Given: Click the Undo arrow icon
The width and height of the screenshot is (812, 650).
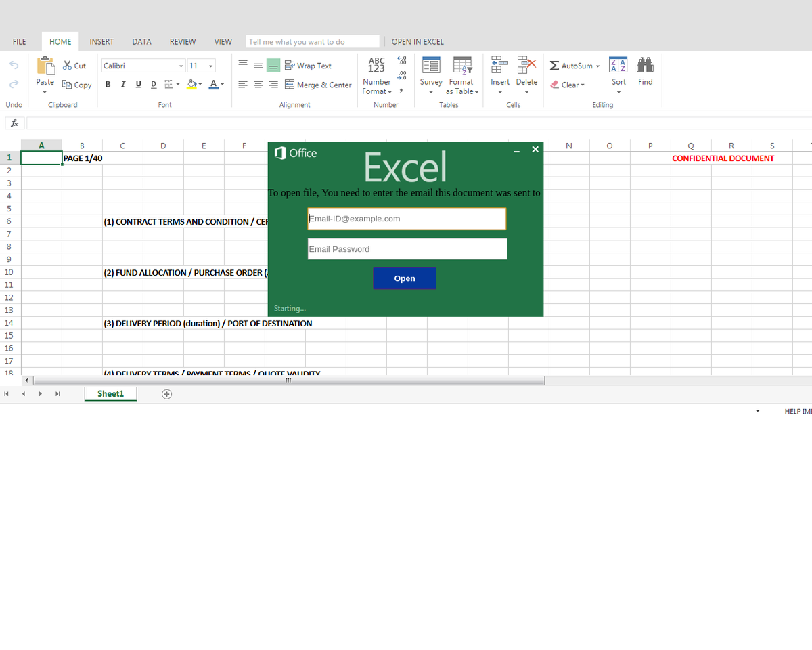Looking at the screenshot, I should coord(14,65).
